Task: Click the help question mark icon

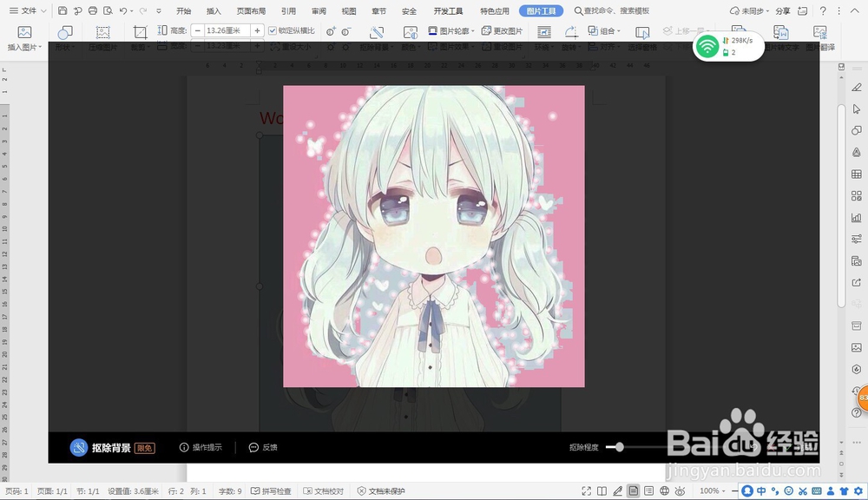Action: pyautogui.click(x=823, y=10)
